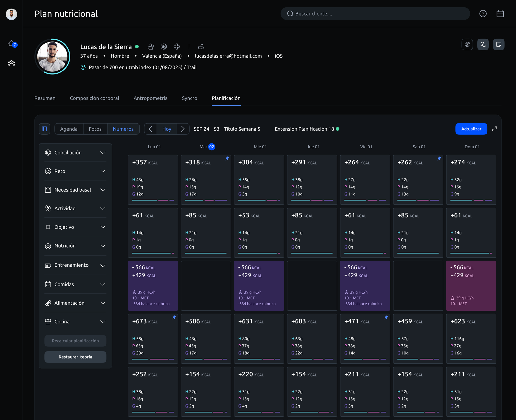The width and height of the screenshot is (516, 420).
Task: Expand the Cocina section chevron
Action: click(103, 322)
